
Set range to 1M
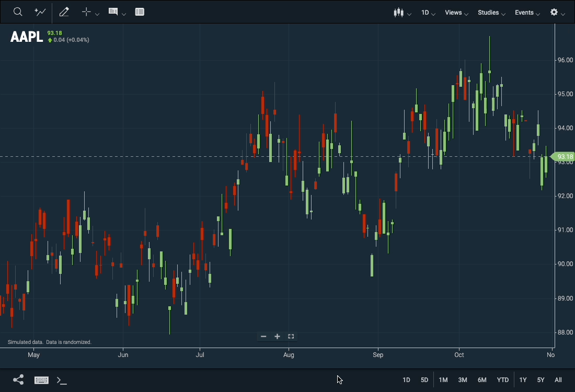(443, 380)
